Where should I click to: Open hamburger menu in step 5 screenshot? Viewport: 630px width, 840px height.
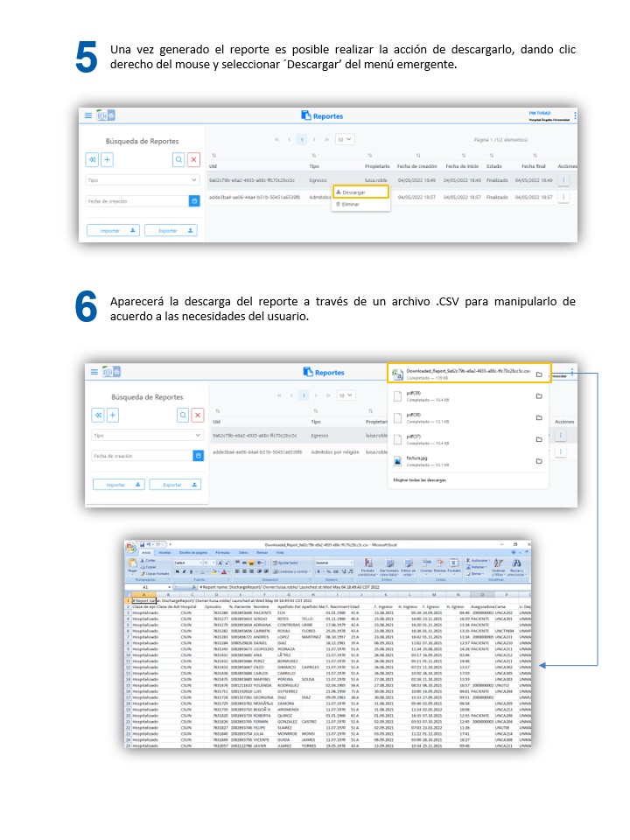coord(87,115)
